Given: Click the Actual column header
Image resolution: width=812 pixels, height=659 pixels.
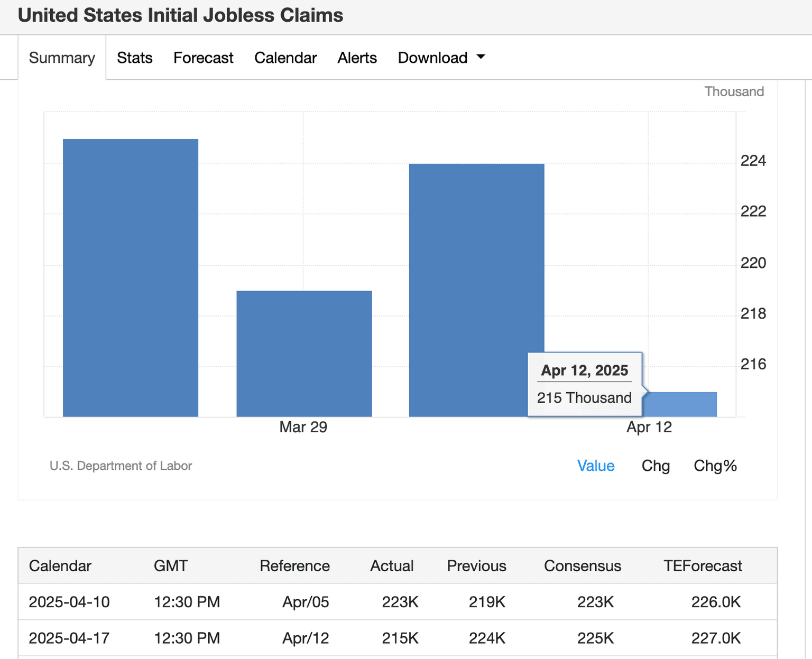Looking at the screenshot, I should pyautogui.click(x=392, y=565).
